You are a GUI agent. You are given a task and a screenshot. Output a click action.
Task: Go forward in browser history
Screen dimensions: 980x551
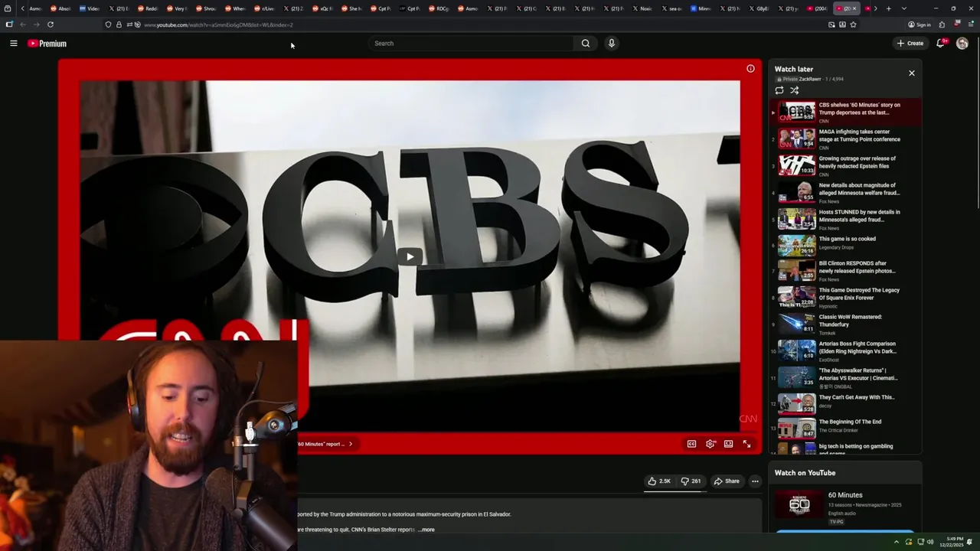coord(36,24)
